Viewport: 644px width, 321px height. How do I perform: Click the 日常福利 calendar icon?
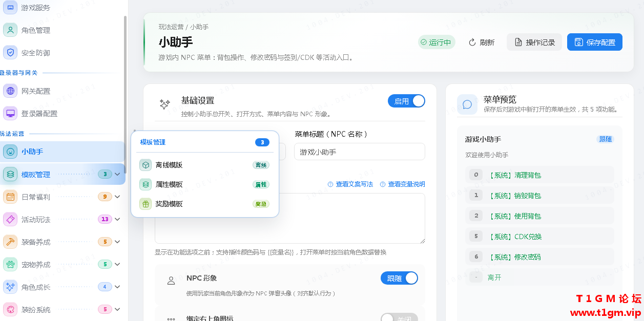[10, 197]
